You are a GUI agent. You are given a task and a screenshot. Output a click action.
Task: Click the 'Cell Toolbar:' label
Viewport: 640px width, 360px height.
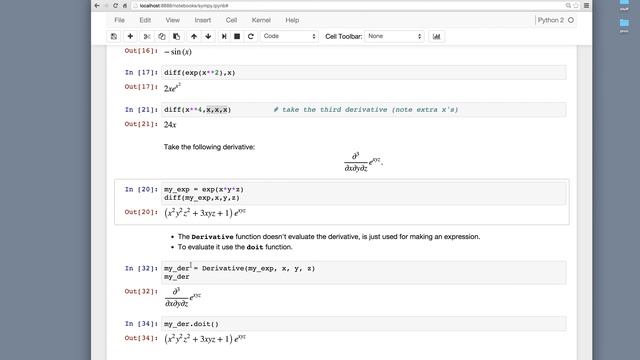tap(344, 36)
